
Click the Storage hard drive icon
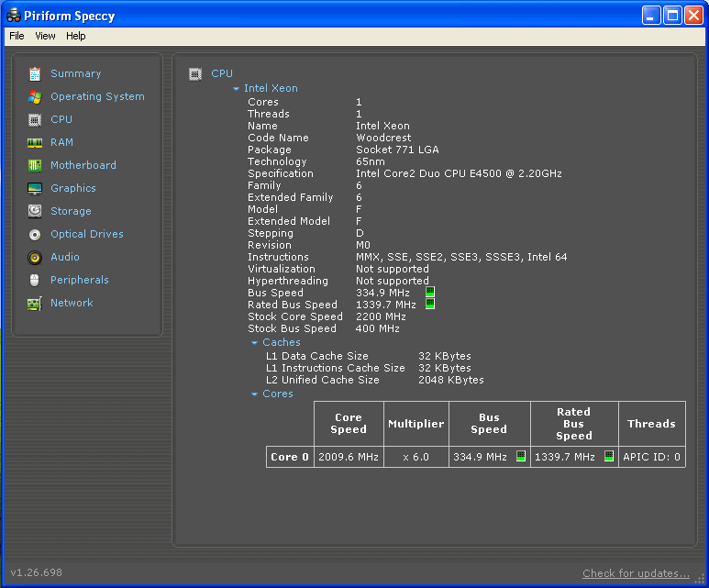tap(35, 211)
